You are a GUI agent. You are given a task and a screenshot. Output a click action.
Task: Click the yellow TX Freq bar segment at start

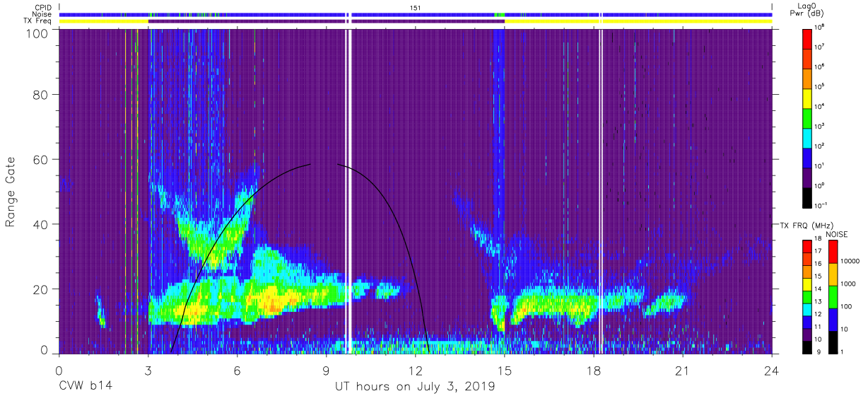coord(103,21)
